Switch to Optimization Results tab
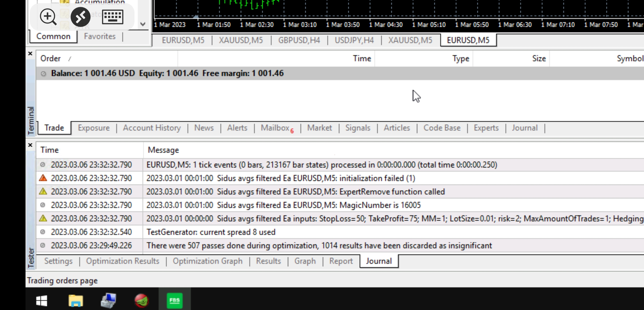The width and height of the screenshot is (644, 310). 122,261
